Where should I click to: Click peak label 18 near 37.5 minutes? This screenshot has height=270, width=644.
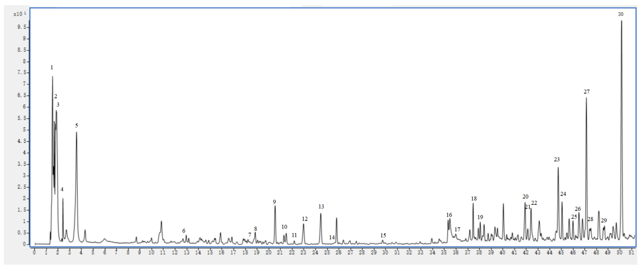[474, 199]
